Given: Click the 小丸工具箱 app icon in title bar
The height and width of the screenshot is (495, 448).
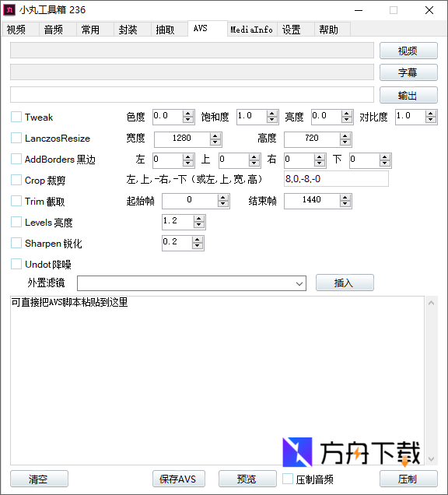Looking at the screenshot, I should point(9,10).
